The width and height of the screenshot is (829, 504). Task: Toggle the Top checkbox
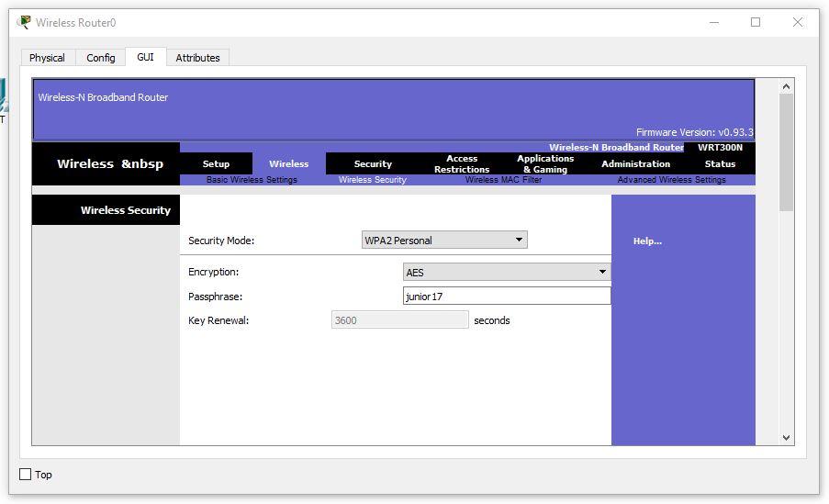pos(26,475)
